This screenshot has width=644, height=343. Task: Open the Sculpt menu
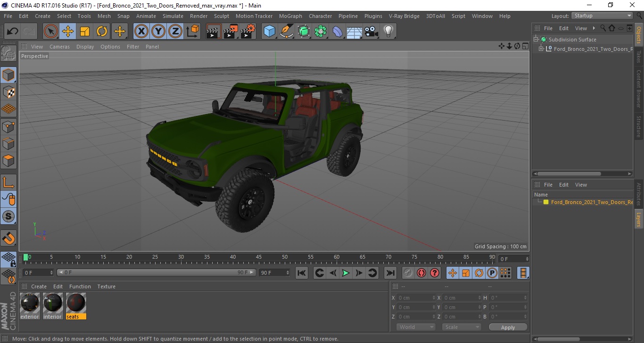click(222, 16)
